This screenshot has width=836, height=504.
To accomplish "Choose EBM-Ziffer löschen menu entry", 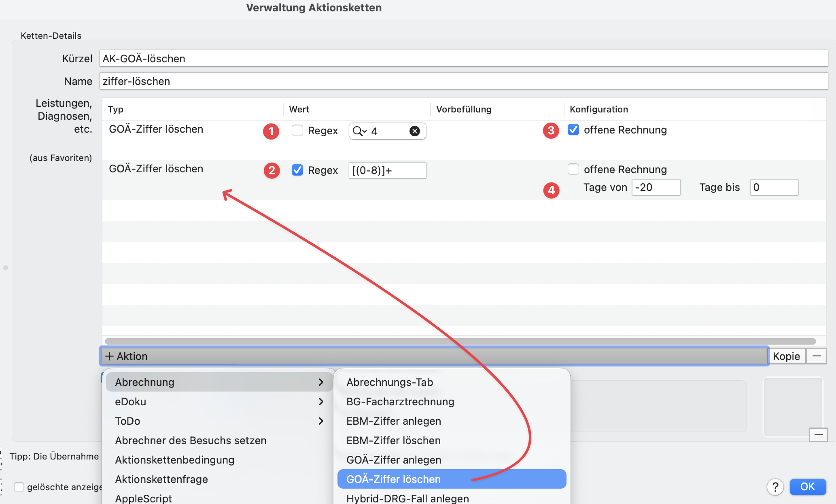I will coord(393,440).
